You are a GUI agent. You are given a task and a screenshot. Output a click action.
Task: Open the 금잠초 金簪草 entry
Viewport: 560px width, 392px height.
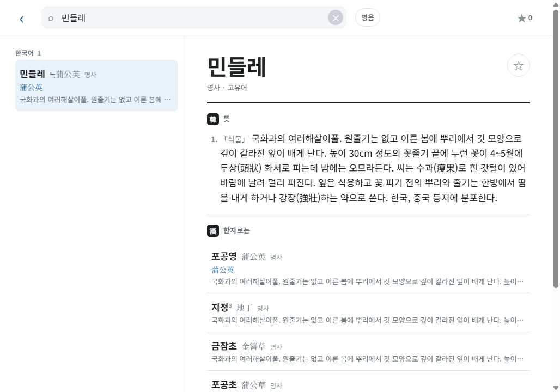(x=368, y=352)
